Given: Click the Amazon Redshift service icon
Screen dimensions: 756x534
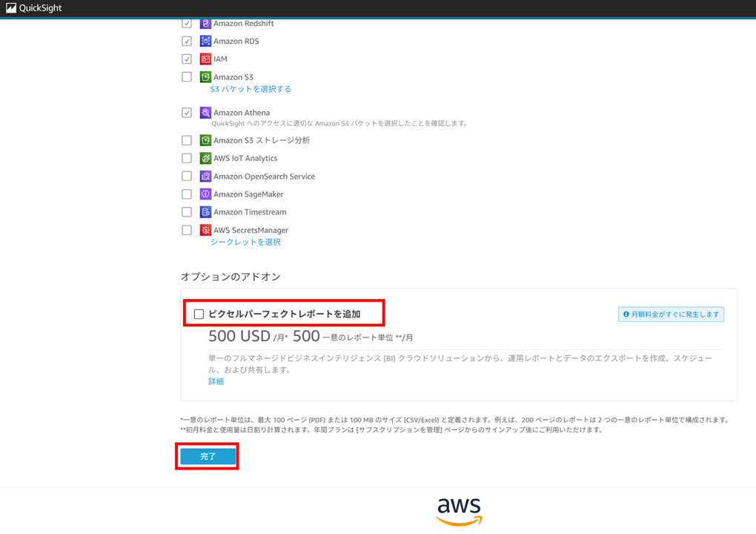Looking at the screenshot, I should click(205, 23).
